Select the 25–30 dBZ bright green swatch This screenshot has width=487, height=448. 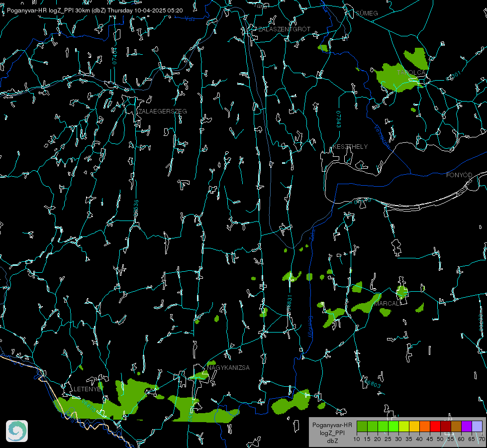pyautogui.click(x=393, y=426)
